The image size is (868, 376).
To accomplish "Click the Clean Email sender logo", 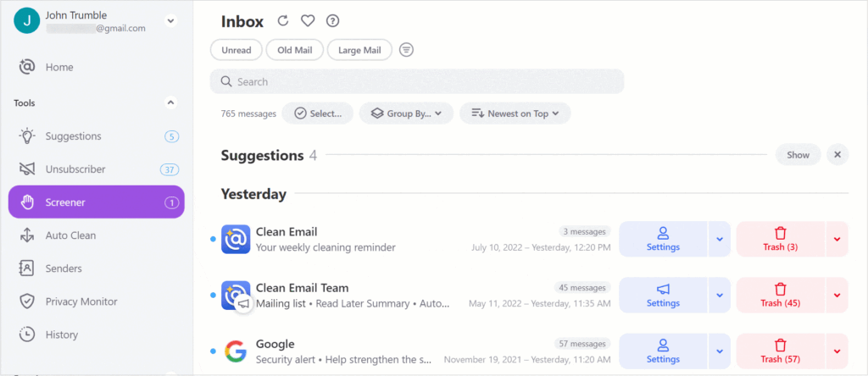I will [236, 240].
